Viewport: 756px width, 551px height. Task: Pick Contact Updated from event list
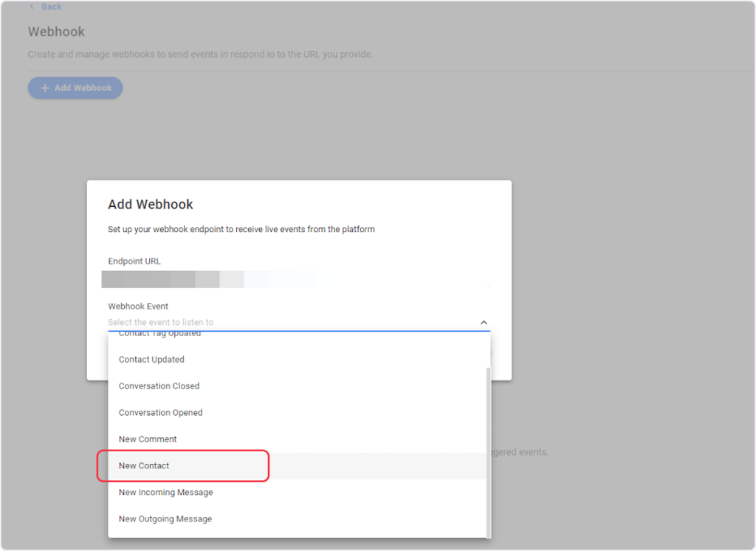coord(151,360)
